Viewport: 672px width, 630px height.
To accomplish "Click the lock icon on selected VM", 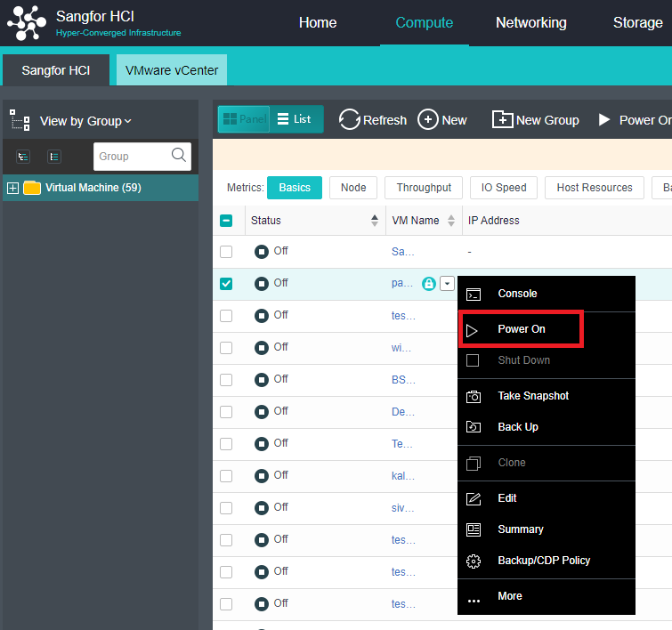I will [429, 284].
